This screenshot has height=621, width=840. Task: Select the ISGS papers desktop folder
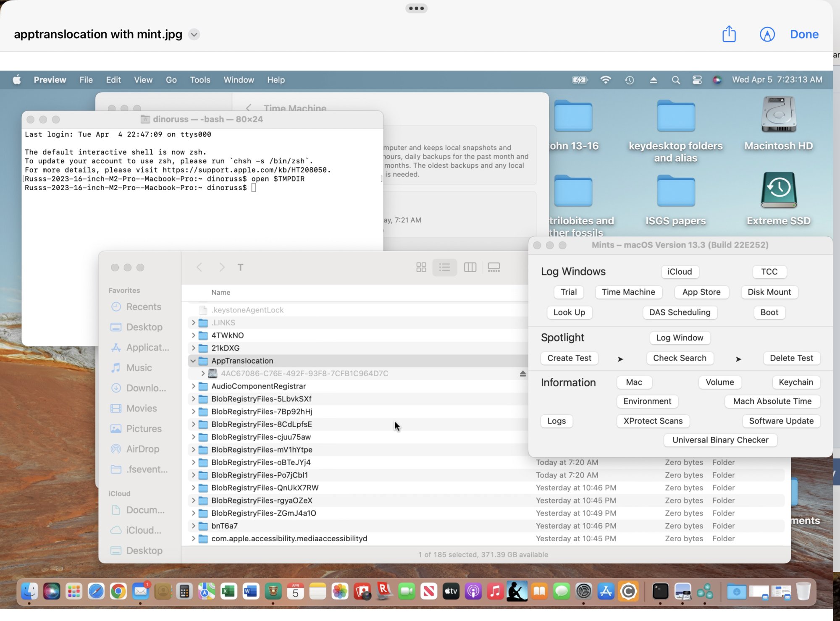pyautogui.click(x=675, y=200)
